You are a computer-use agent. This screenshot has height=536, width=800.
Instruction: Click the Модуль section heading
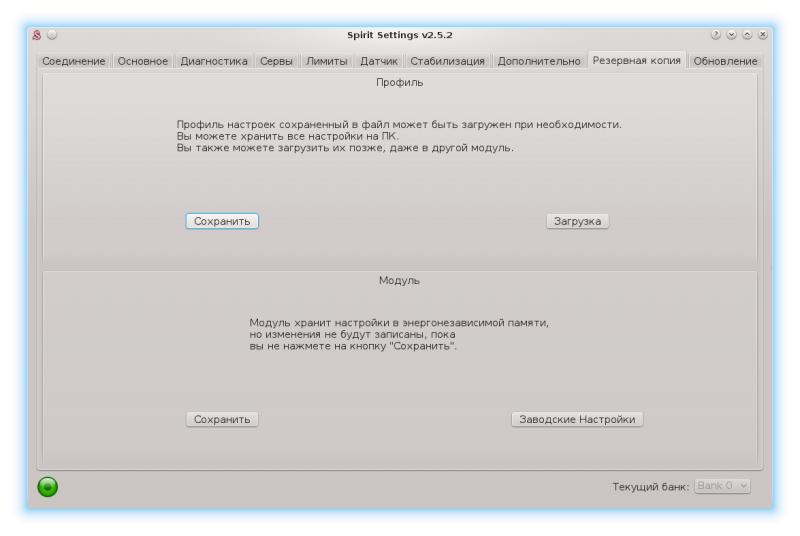399,280
